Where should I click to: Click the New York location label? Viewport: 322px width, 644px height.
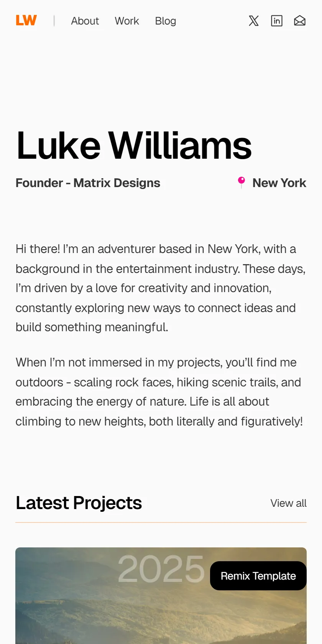[x=279, y=183]
